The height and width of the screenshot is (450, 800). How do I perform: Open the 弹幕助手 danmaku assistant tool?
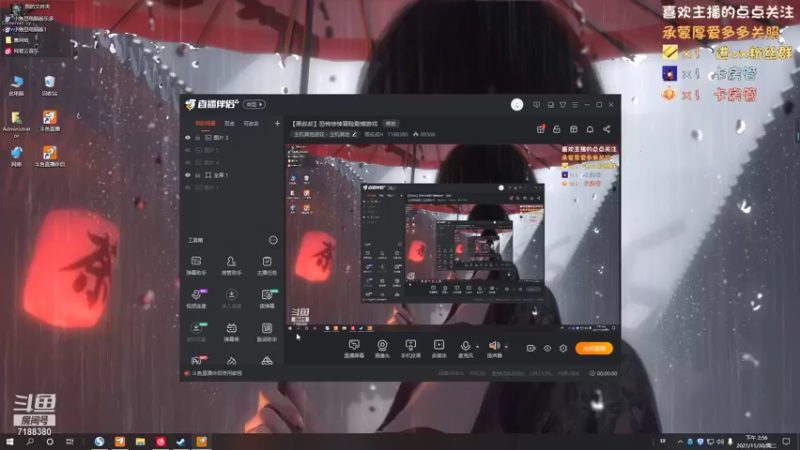pos(196,266)
